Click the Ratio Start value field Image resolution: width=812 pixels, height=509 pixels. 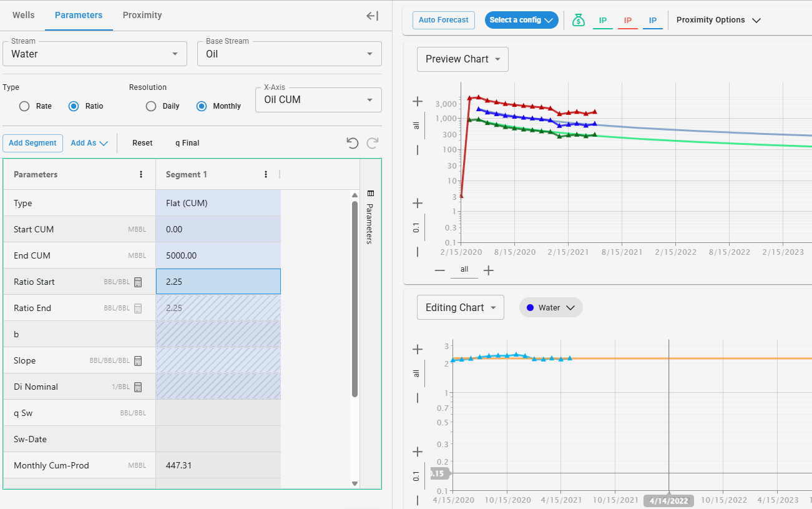click(x=218, y=282)
